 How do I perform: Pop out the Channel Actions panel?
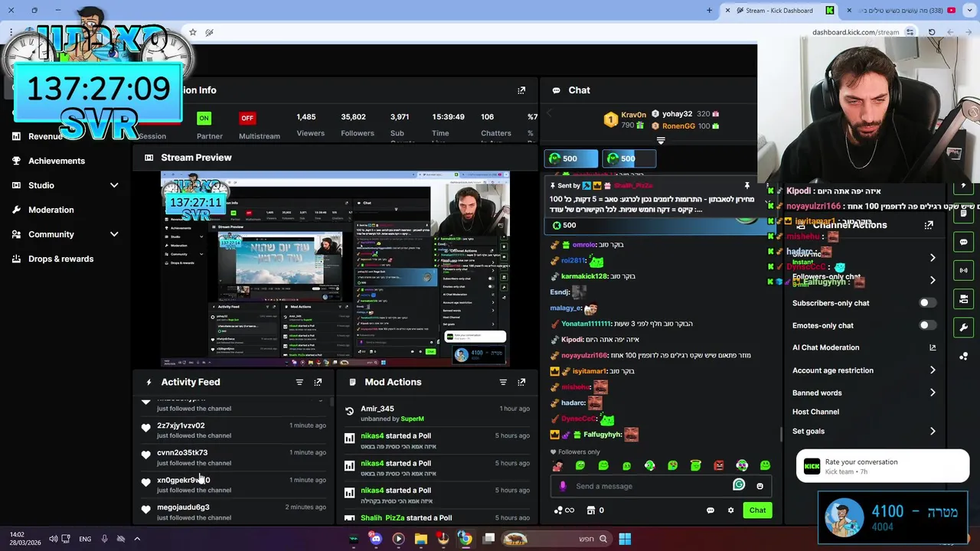pos(929,225)
